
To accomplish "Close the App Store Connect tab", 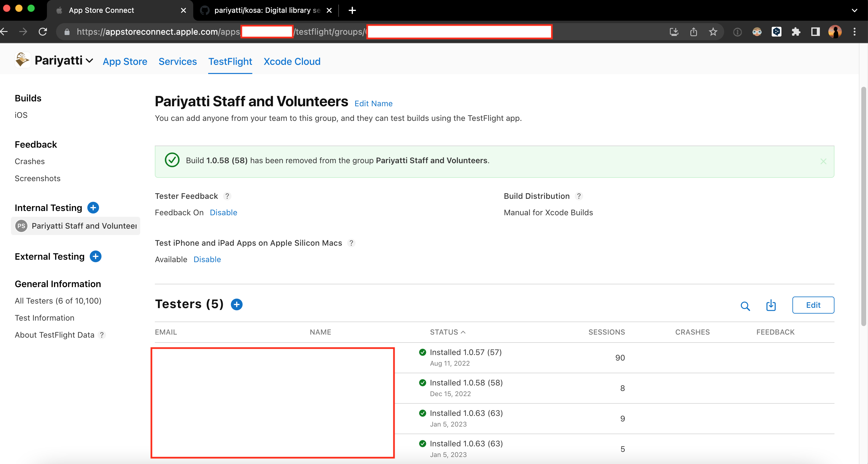I will click(183, 10).
